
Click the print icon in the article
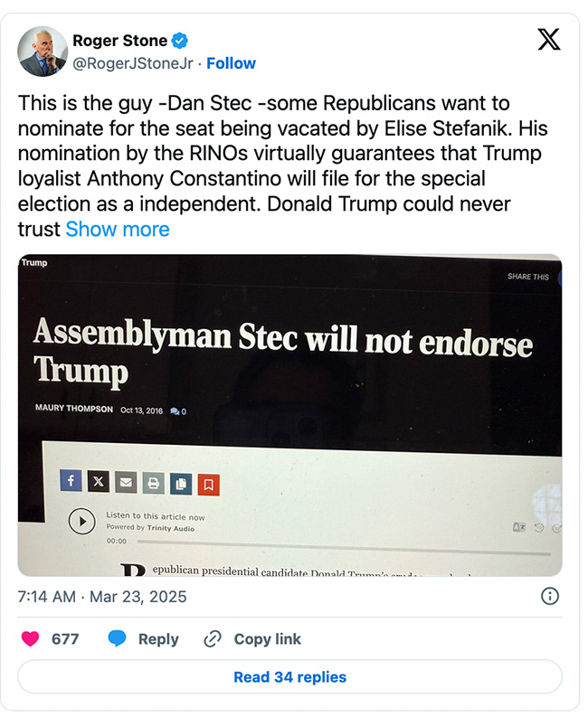153,484
